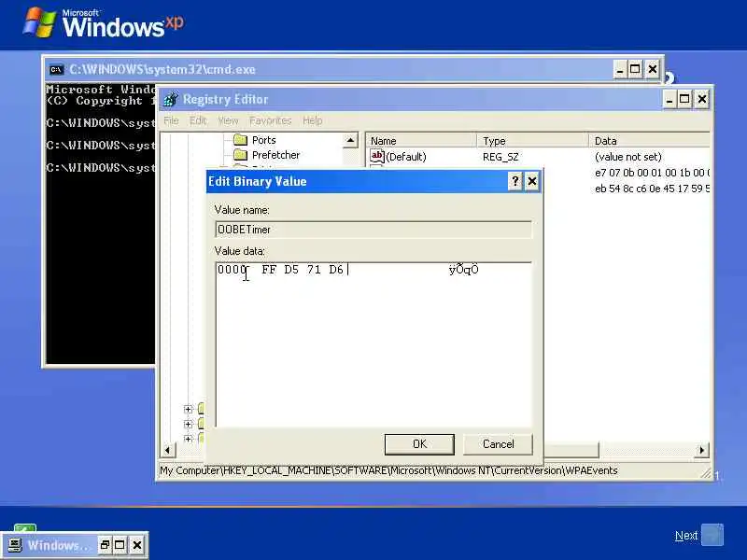Image resolution: width=747 pixels, height=560 pixels.
Task: Click the (value not set) data cell
Action: coord(627,157)
